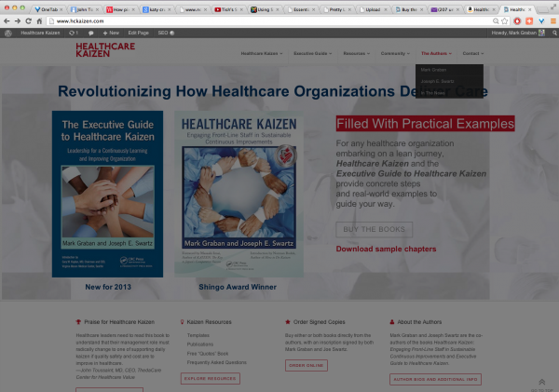This screenshot has width=559, height=392.
Task: Open the WordPress logo admin menu
Action: [8, 33]
